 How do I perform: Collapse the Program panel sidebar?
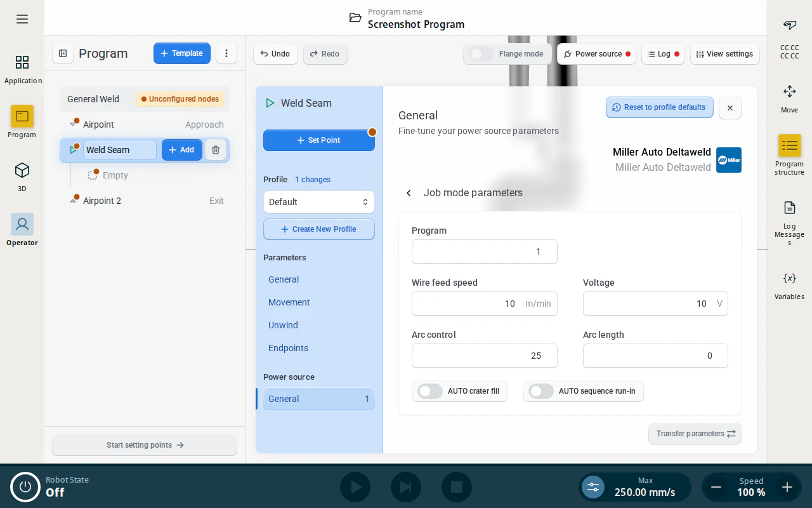[63, 53]
